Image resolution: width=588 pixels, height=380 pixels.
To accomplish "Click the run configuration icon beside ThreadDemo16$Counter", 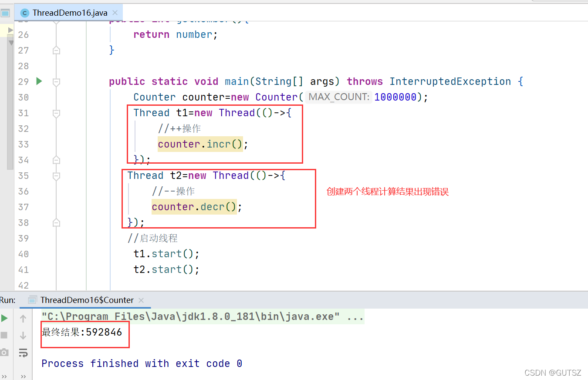I will coord(32,300).
